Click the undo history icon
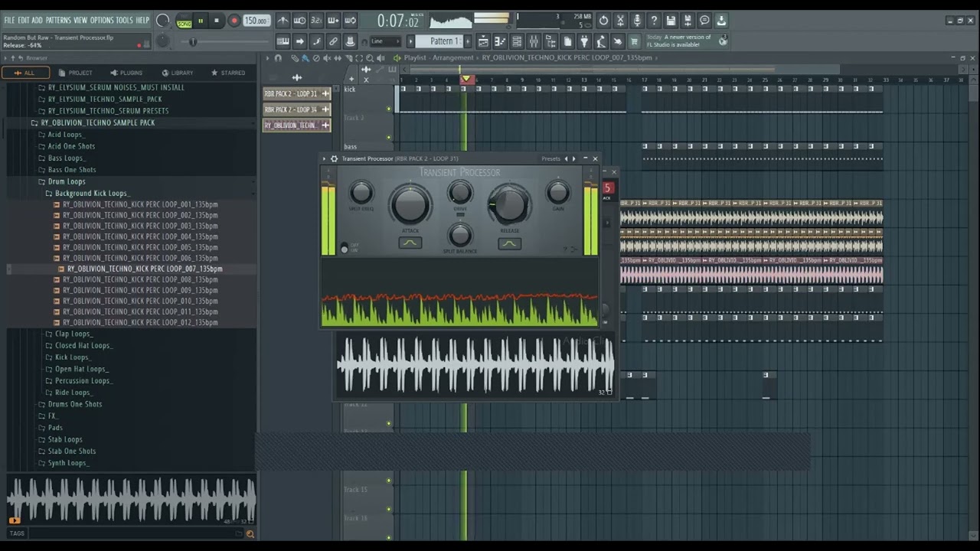The image size is (980, 551). [x=603, y=21]
